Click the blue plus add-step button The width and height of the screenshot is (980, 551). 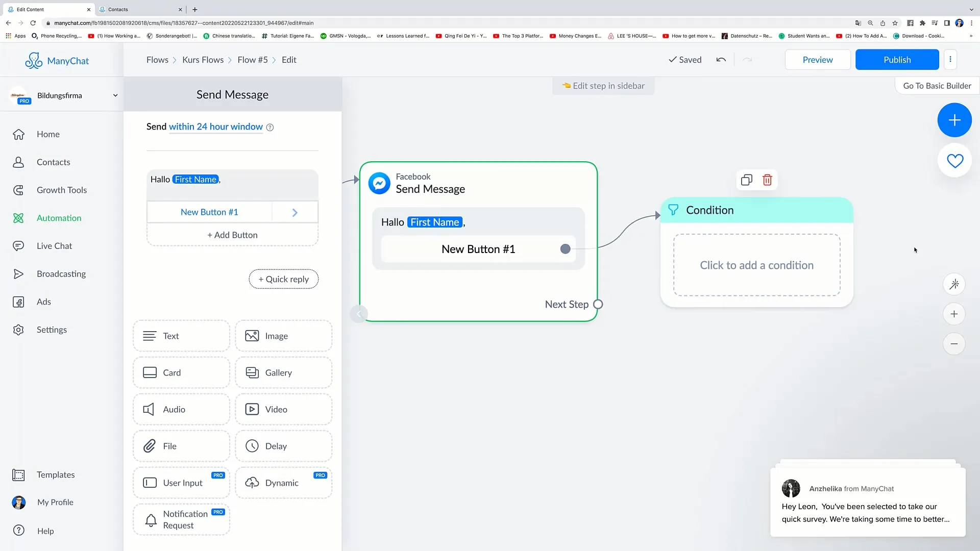954,120
